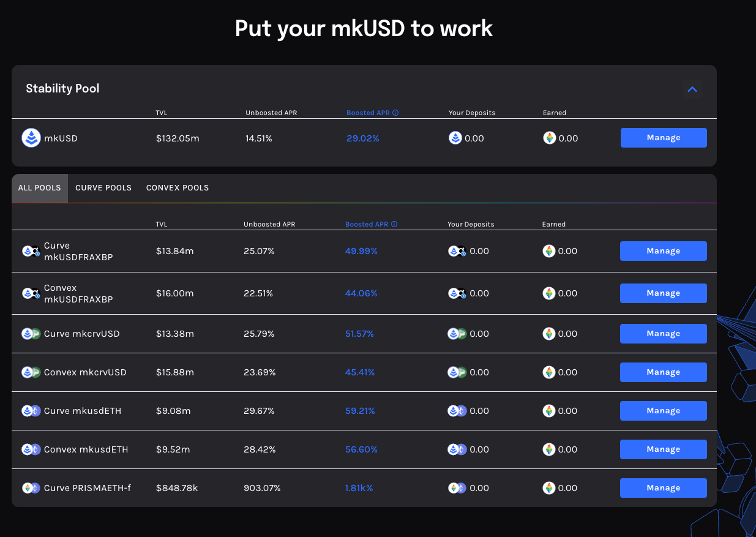
Task: Manage the Convex mkUSDFRAXBP pool
Action: pyautogui.click(x=663, y=293)
